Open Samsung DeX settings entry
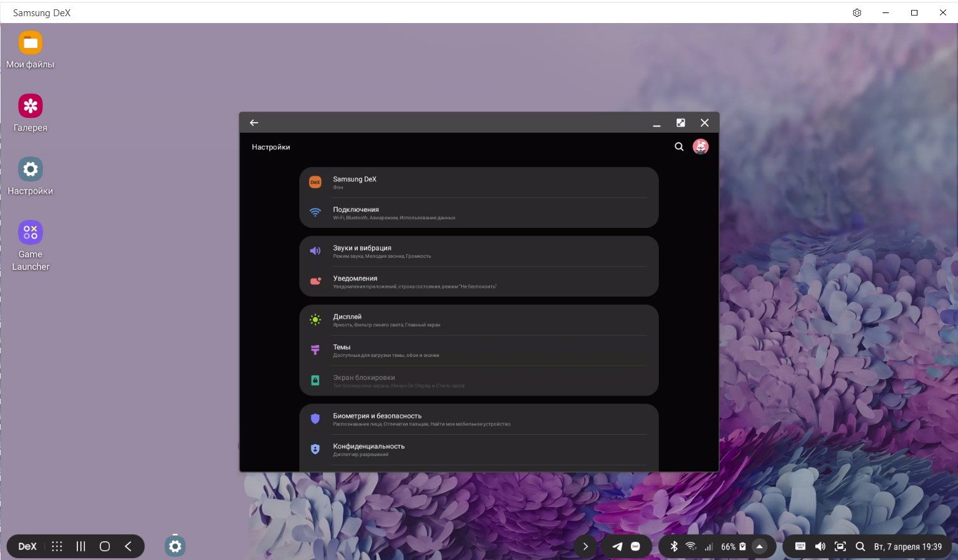 (479, 183)
